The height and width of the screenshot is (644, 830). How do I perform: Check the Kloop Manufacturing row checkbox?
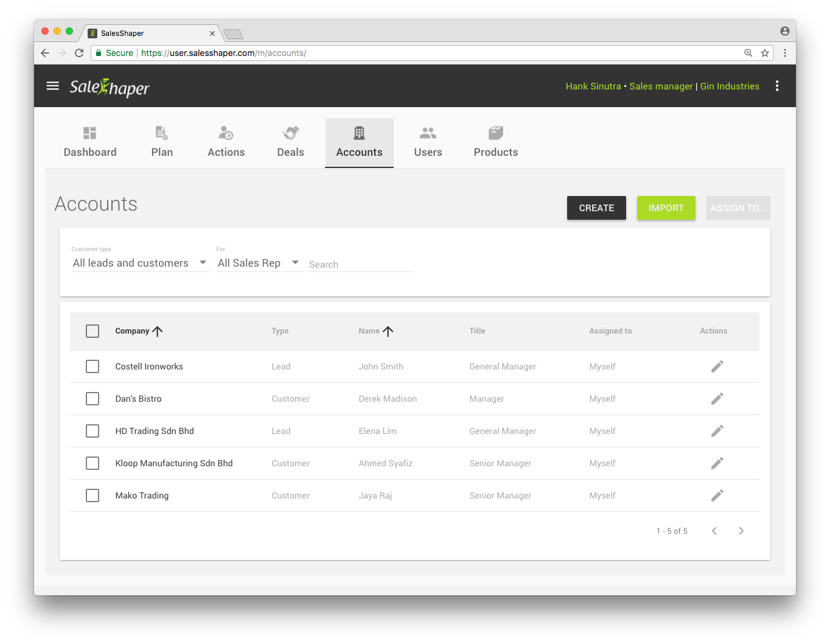pos(92,463)
